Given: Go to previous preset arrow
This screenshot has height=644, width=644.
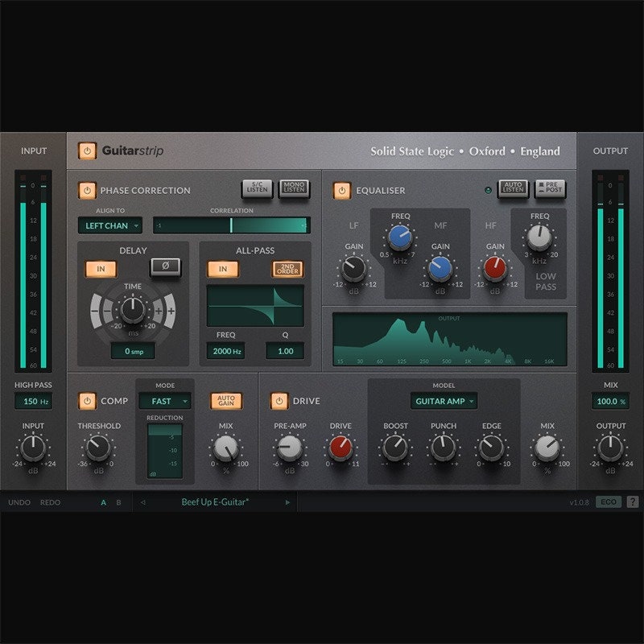Looking at the screenshot, I should point(143,502).
